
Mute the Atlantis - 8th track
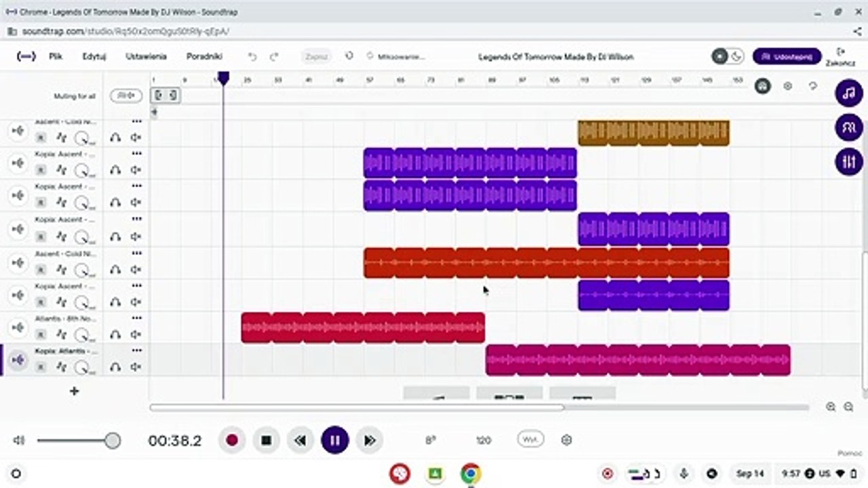(136, 335)
